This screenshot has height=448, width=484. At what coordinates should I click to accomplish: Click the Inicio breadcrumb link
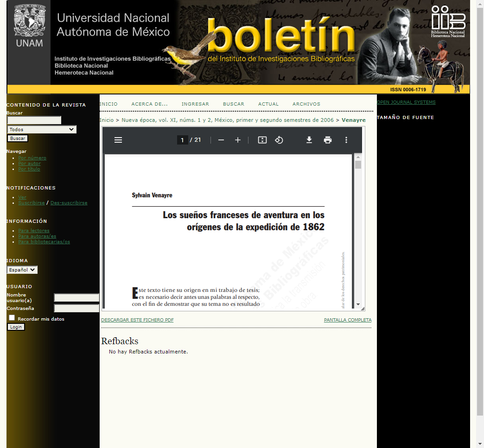tap(107, 120)
